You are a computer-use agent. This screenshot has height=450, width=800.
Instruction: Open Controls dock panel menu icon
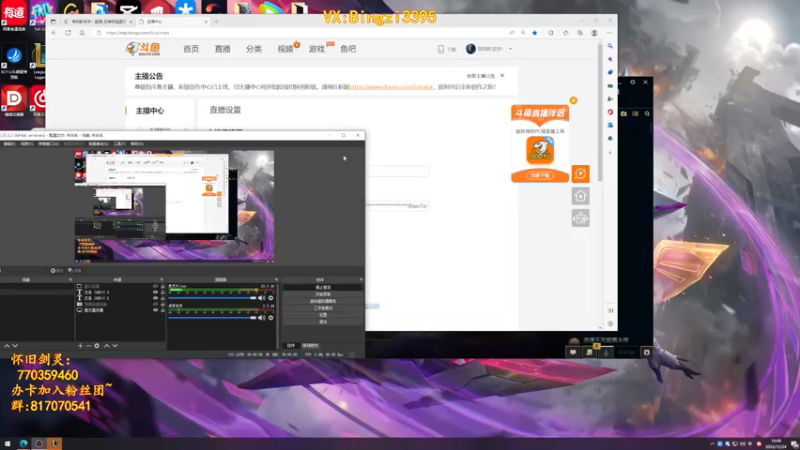[x=361, y=280]
